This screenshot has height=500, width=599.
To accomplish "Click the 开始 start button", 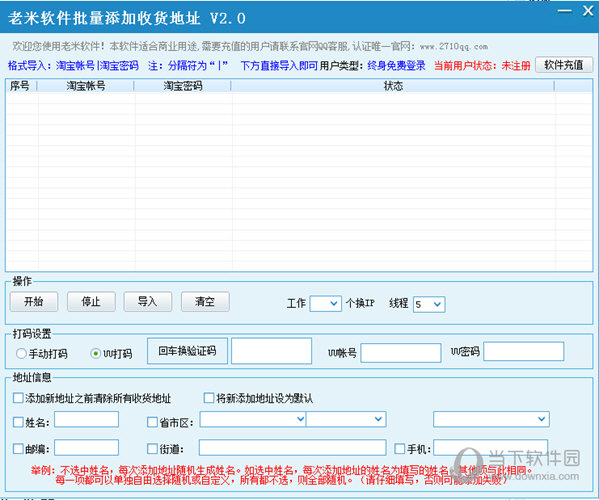I will pos(34,302).
